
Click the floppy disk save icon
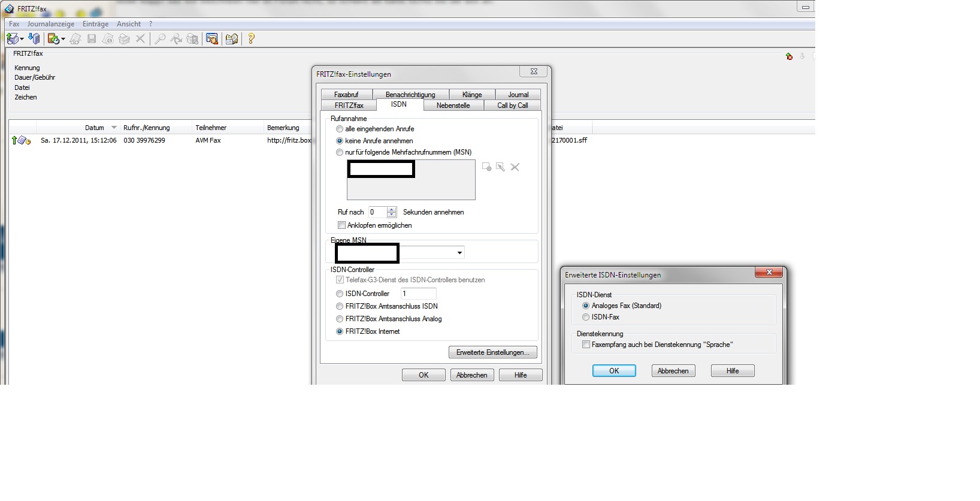(92, 39)
